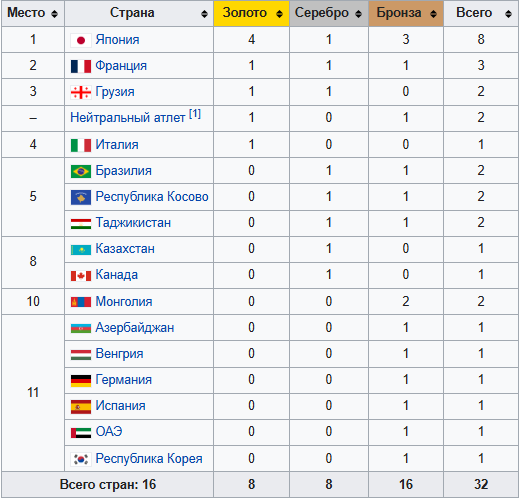
Task: Click the Japan flag icon
Action: coord(81,40)
